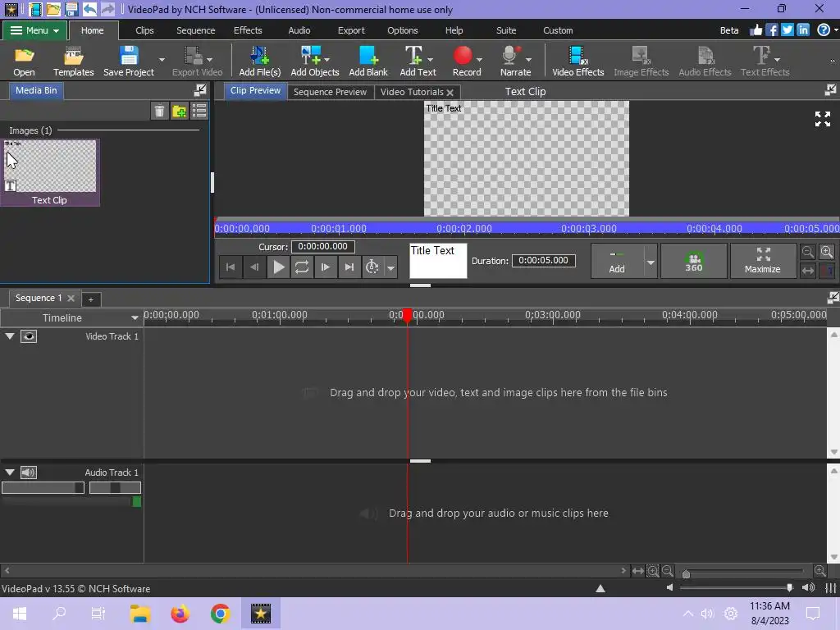
Task: Go to the clip end
Action: (349, 267)
